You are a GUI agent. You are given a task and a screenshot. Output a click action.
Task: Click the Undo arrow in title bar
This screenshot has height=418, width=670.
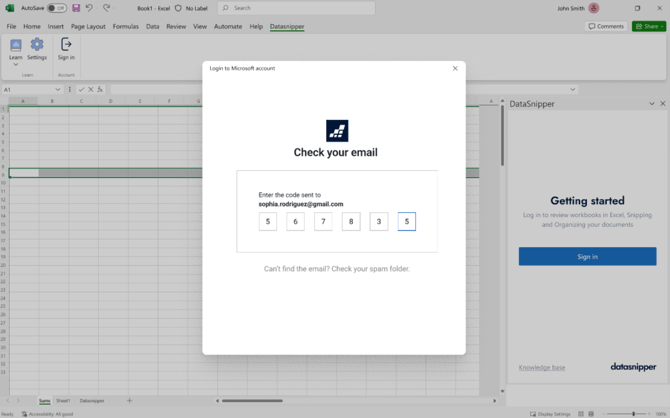[x=89, y=8]
